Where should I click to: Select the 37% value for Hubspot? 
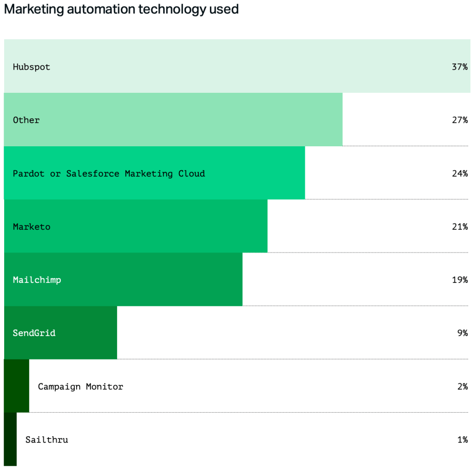(459, 67)
